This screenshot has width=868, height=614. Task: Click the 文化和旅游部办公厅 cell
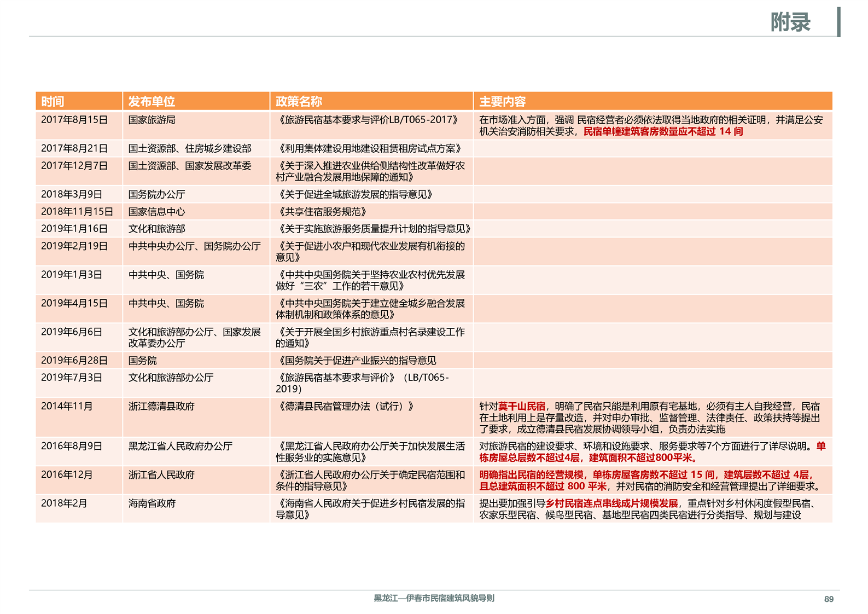tap(171, 378)
